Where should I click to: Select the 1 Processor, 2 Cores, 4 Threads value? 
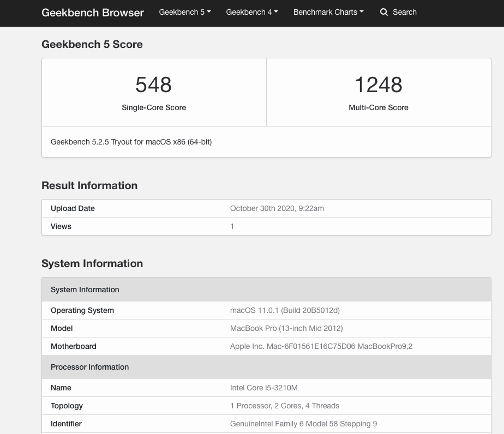click(285, 406)
